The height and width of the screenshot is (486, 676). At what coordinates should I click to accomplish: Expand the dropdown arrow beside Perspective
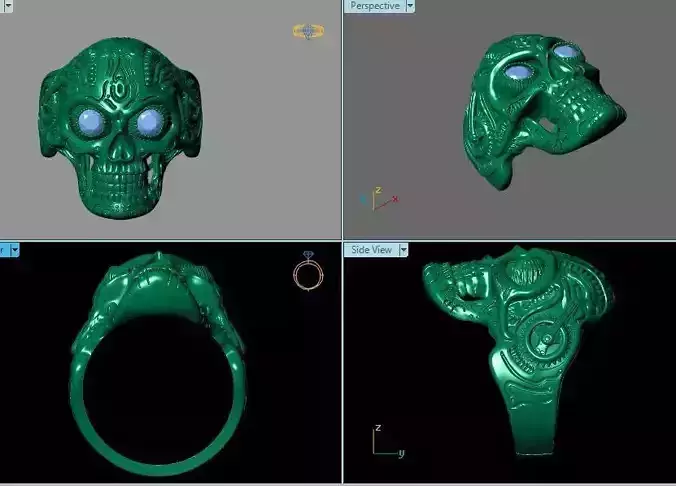410,6
